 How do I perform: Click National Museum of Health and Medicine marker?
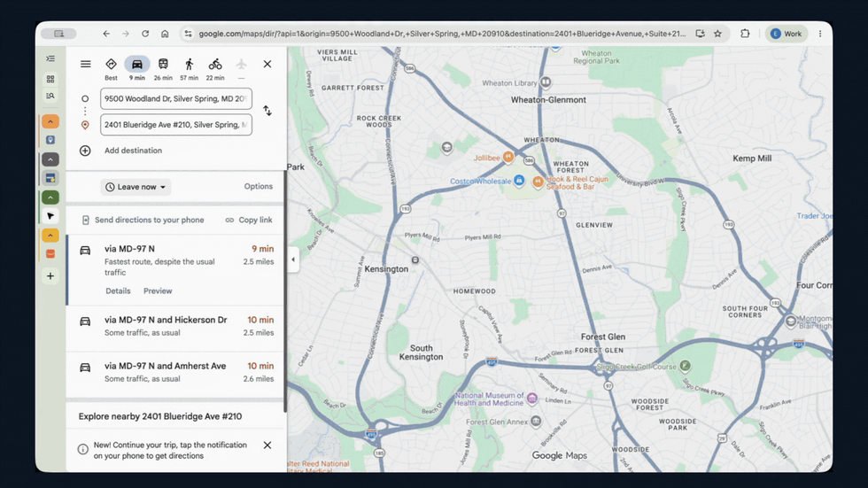[x=532, y=398]
